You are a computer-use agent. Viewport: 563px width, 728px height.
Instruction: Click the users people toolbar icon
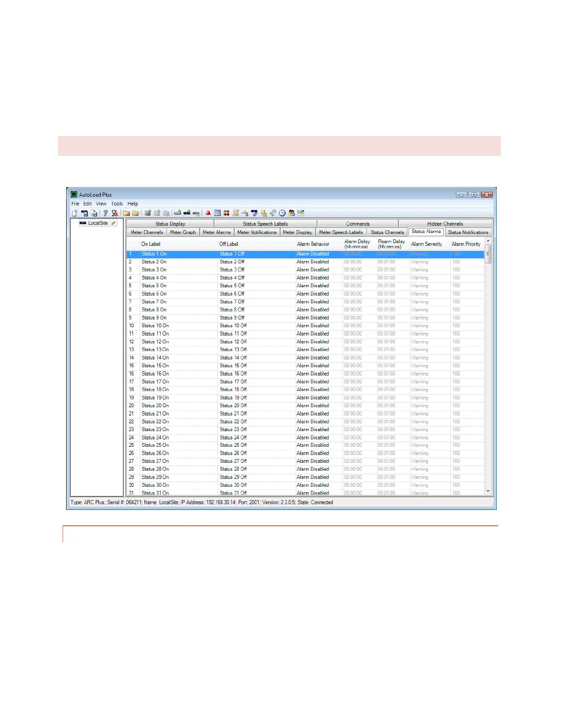[x=292, y=213]
